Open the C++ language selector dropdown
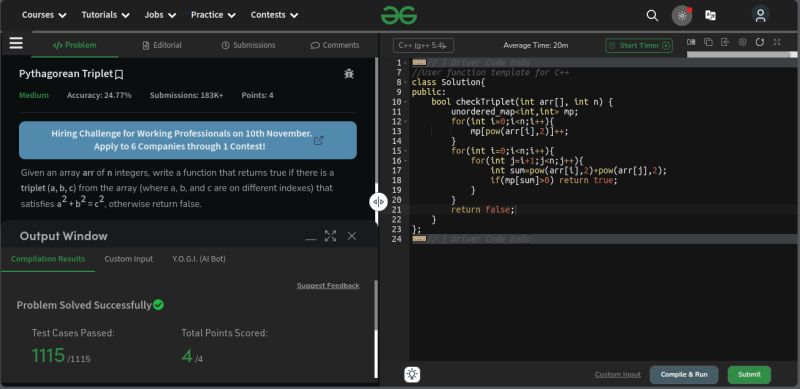Screen dimensions: 800x389 [423, 45]
